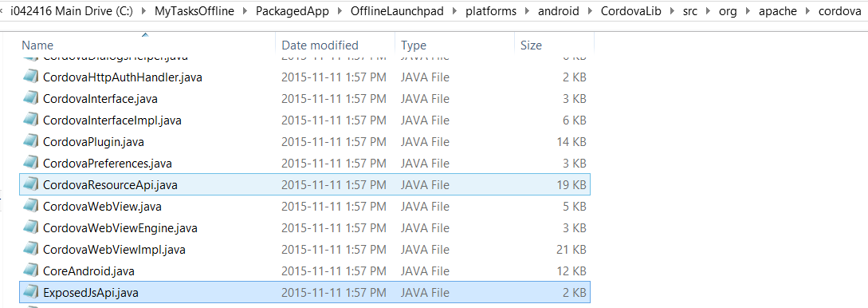Click the CordovaResourceApi.java file icon
Screen dimensions: 868x308
pos(30,184)
